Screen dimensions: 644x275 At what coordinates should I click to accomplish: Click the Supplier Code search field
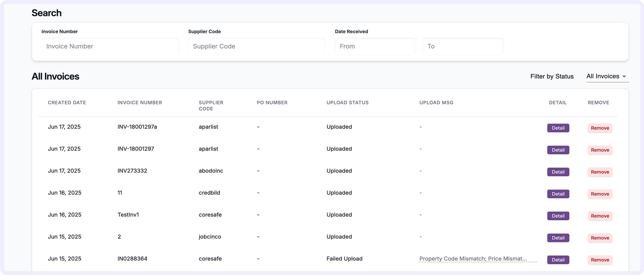257,46
